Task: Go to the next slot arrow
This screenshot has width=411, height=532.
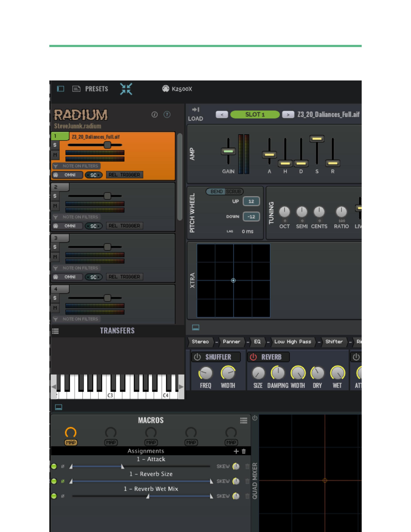Action: point(288,115)
